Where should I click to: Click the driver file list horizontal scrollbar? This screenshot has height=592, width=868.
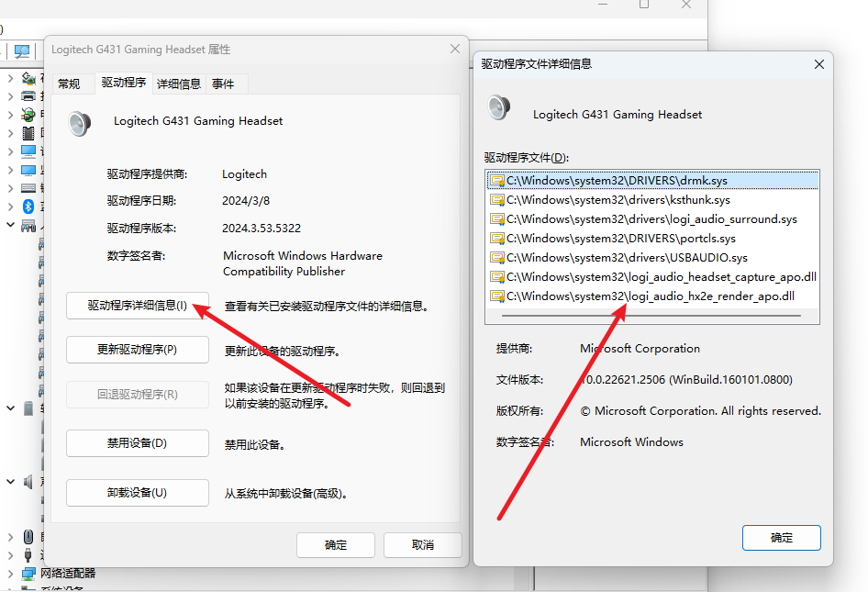coord(651,316)
